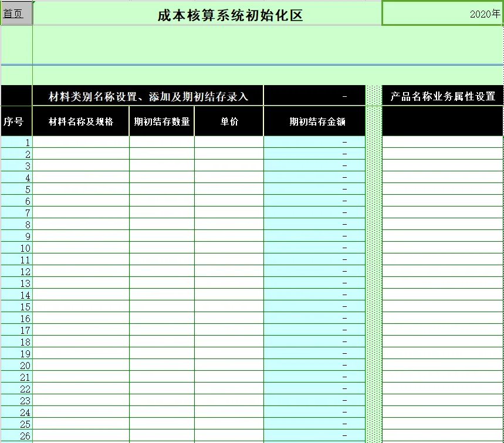Click serial number 2
Image resolution: width=504 pixels, height=443 pixels.
[x=16, y=154]
